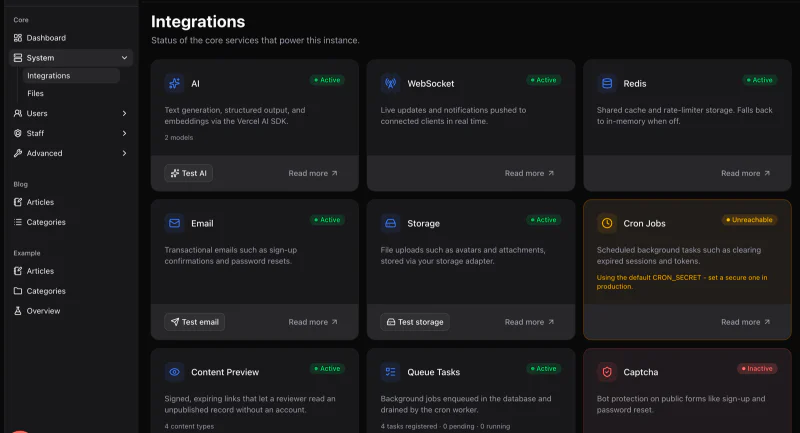Click the Test AI button
The width and height of the screenshot is (800, 433).
(188, 173)
